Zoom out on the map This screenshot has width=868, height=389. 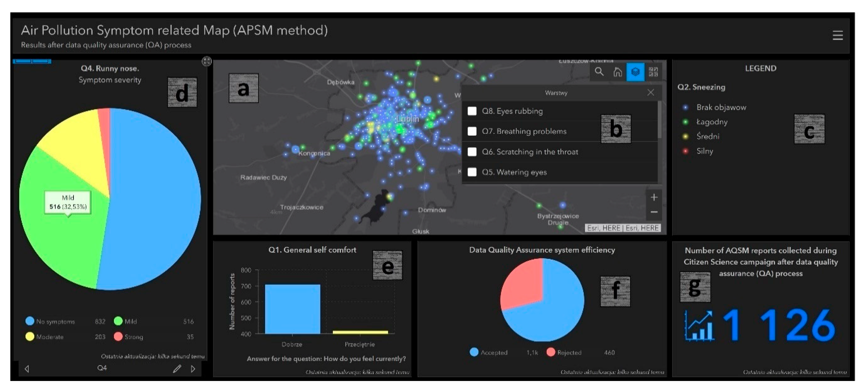654,212
